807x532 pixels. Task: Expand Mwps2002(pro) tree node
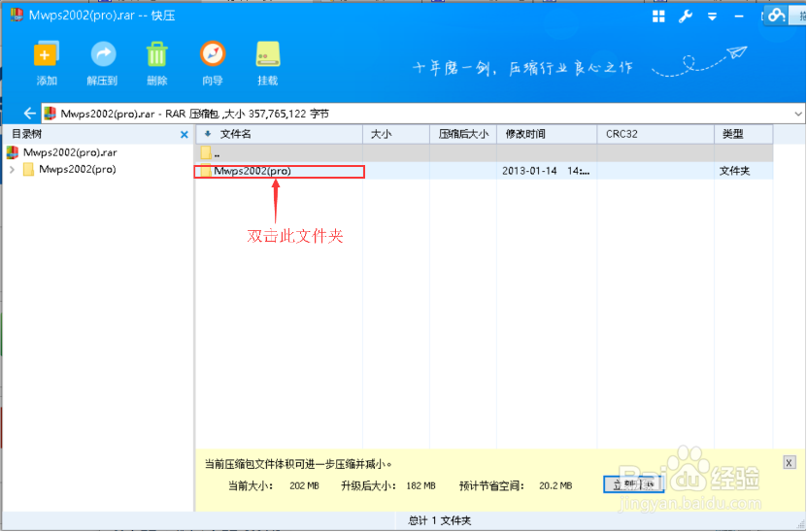pos(13,169)
